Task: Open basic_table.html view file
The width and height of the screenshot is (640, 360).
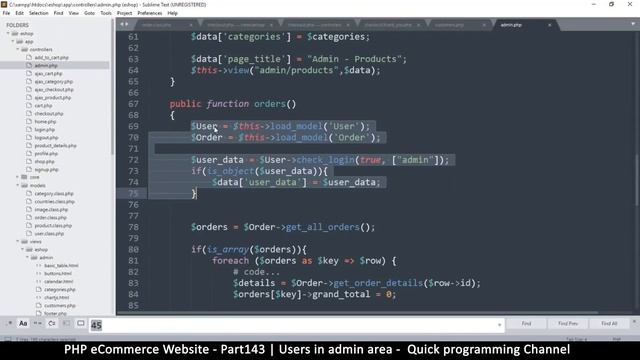Action: click(x=61, y=266)
